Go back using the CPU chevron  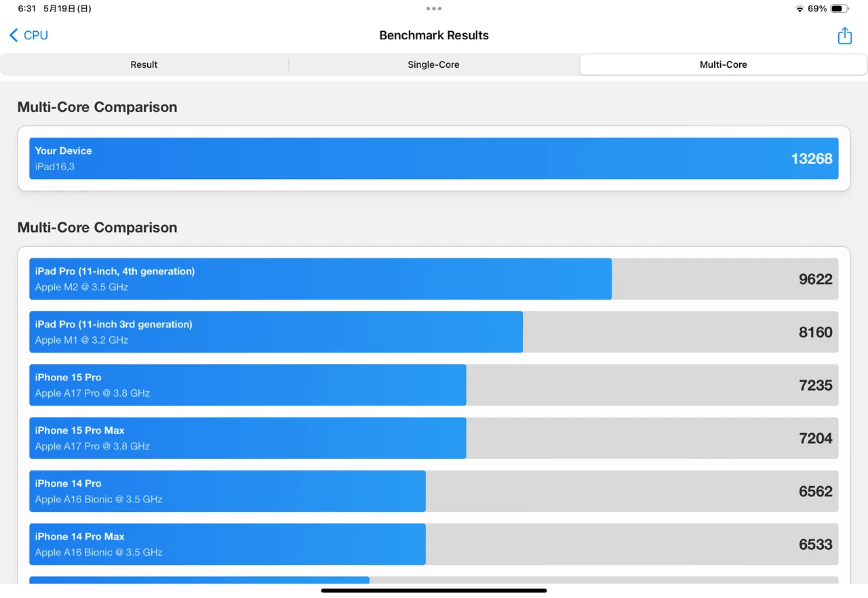click(x=14, y=35)
